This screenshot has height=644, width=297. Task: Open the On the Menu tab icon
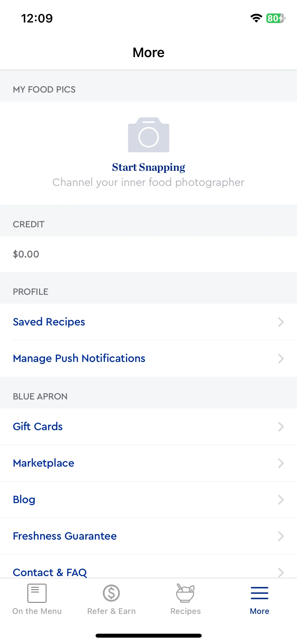coord(37,593)
